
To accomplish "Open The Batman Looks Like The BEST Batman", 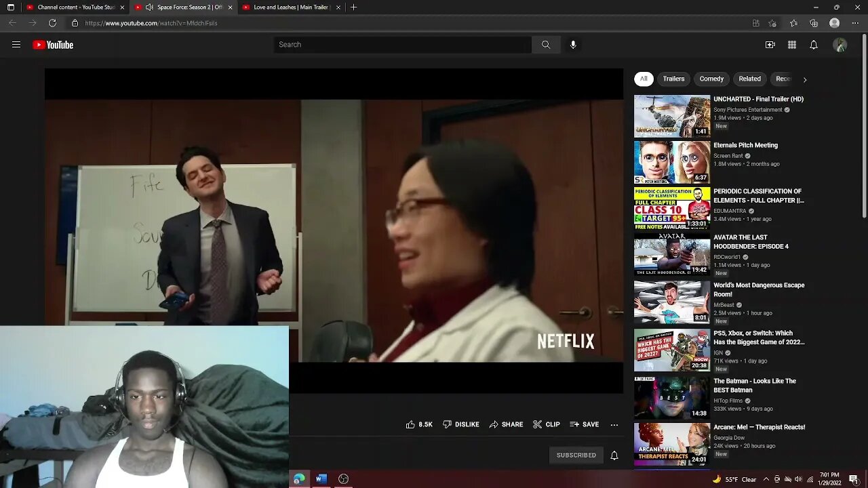I will pos(755,386).
